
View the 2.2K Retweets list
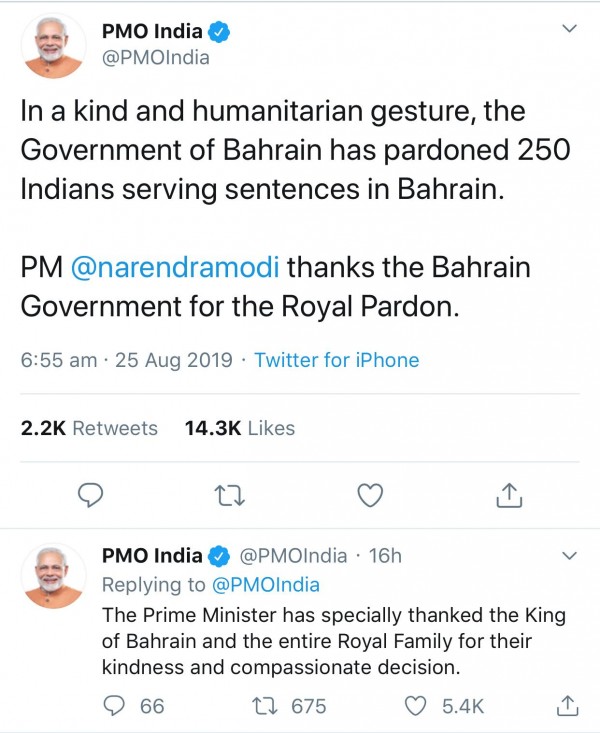89,428
